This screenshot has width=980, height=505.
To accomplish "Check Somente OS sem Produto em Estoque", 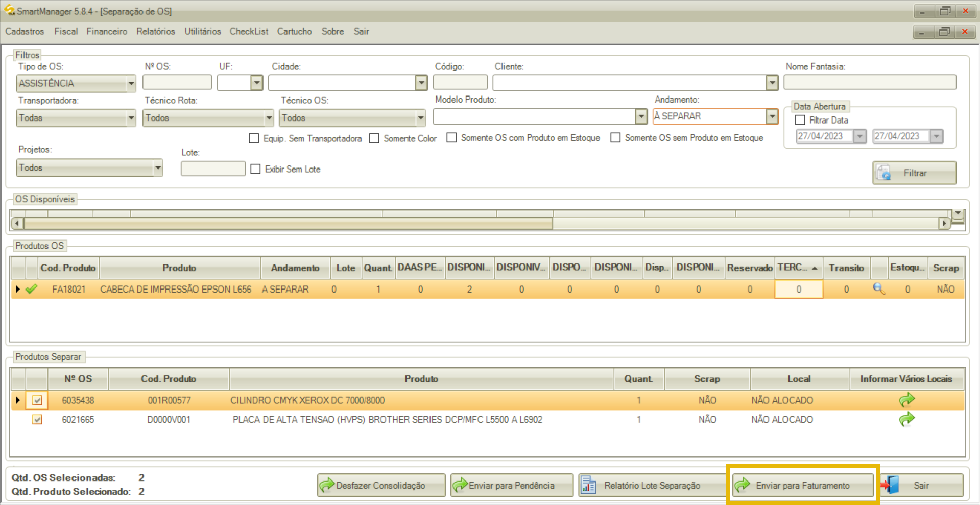I will coord(615,137).
